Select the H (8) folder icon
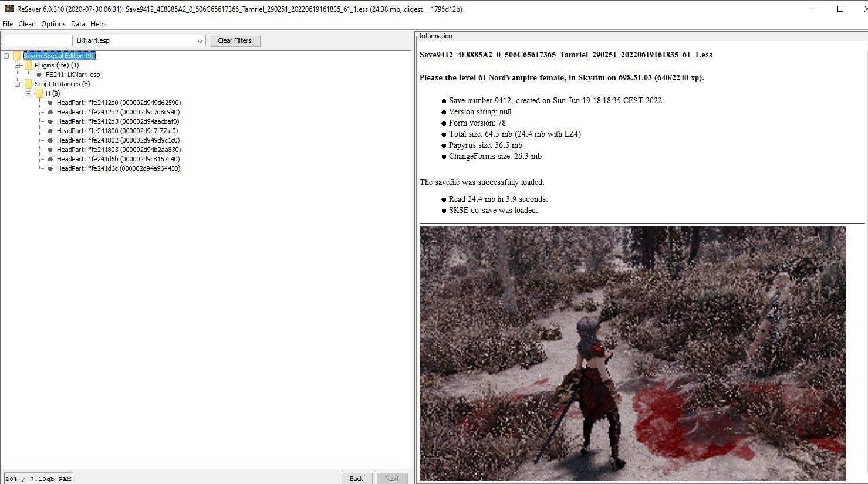 coord(40,93)
